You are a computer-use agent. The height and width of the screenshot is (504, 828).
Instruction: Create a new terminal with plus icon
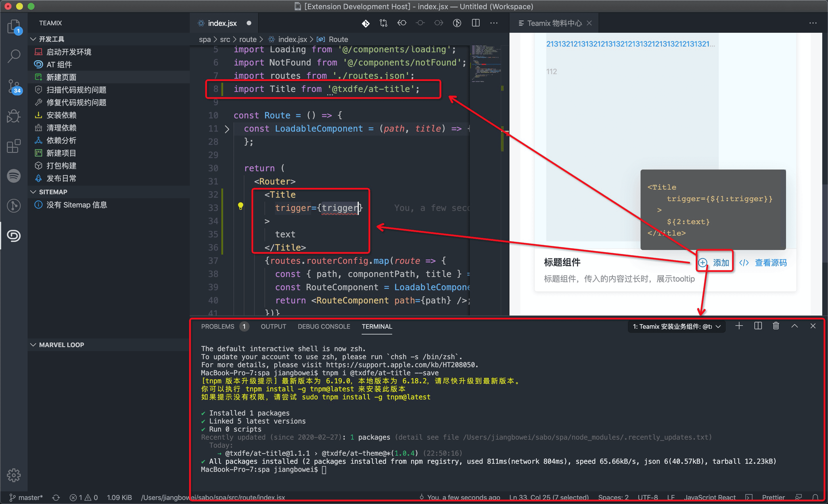[739, 326]
